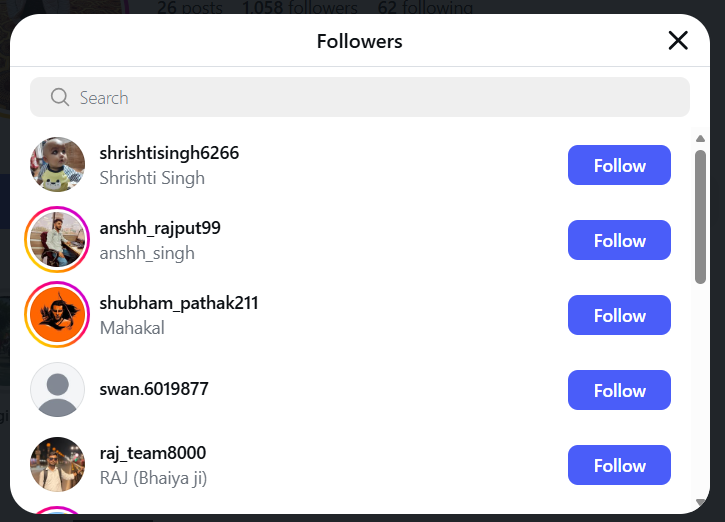
Task: Click swan.6019877's default avatar icon
Action: coord(57,390)
